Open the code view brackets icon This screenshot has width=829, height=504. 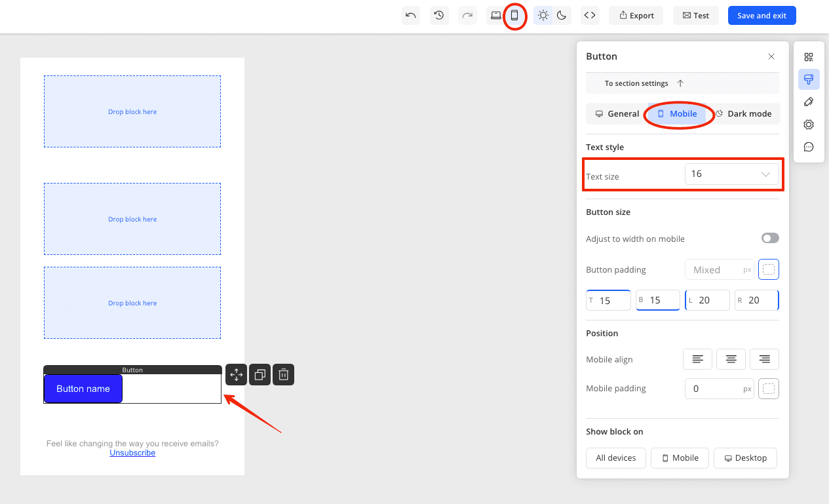click(590, 15)
